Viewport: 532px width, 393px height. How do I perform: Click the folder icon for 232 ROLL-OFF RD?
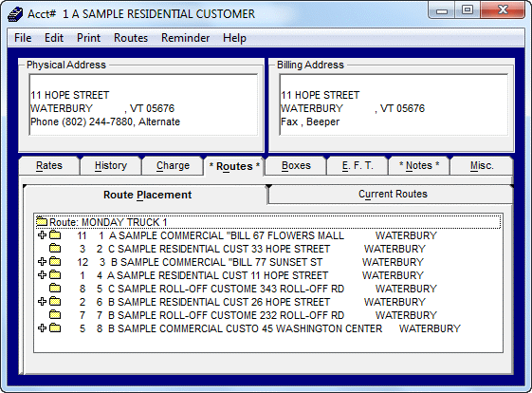[55, 314]
